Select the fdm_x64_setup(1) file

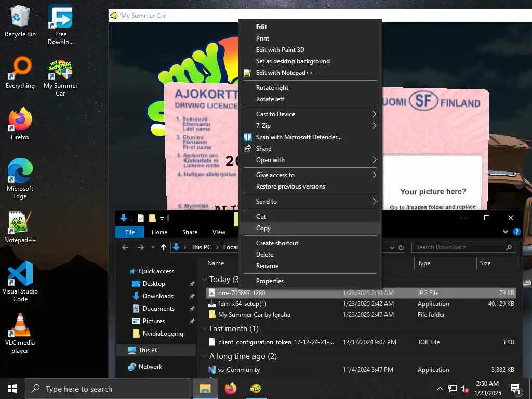[x=362, y=304]
